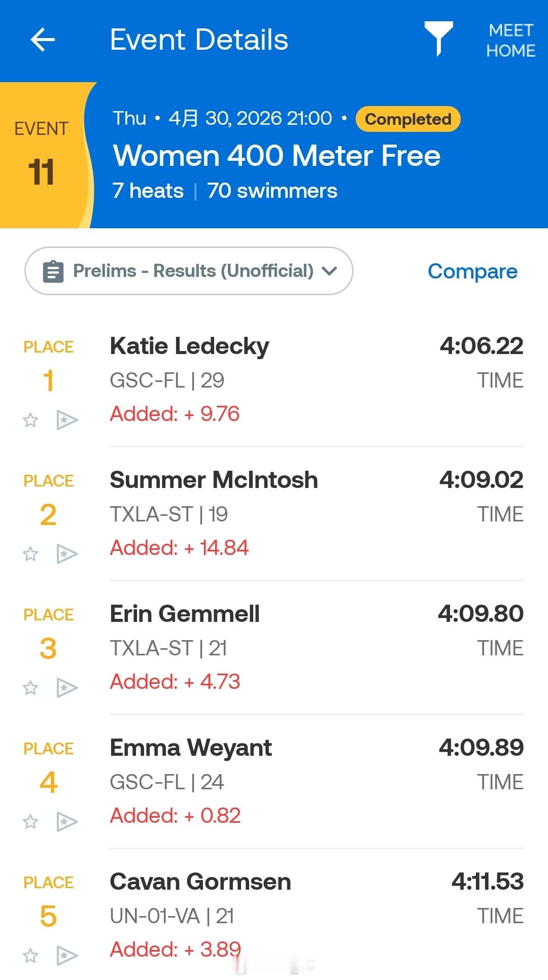Viewport: 548px width, 980px height.
Task: Favorite Katie Ledecky with star
Action: pos(30,420)
